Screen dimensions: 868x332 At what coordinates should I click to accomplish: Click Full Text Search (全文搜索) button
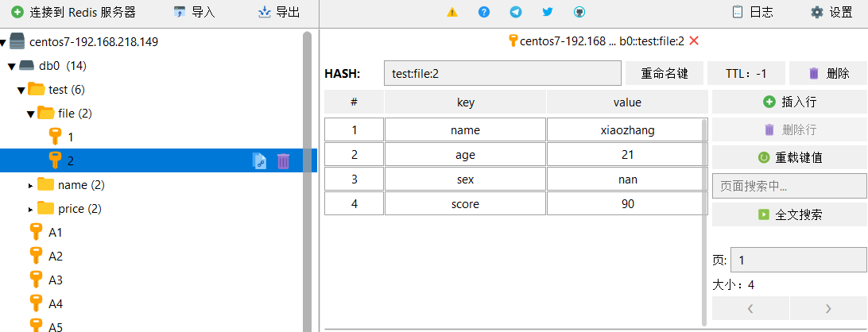(789, 214)
